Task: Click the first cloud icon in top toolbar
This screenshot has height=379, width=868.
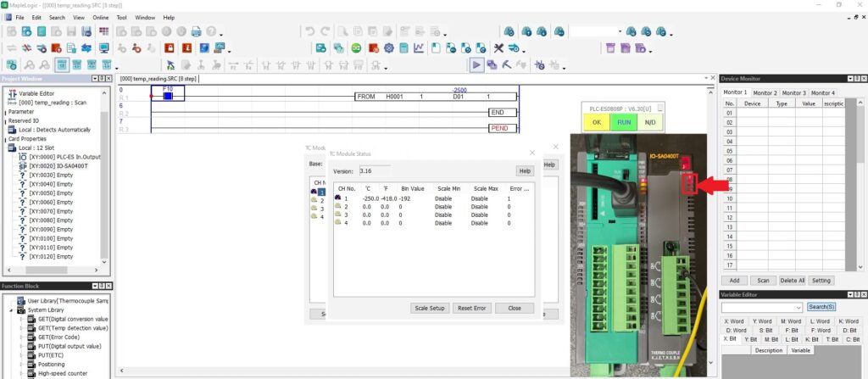Action: tap(509, 31)
